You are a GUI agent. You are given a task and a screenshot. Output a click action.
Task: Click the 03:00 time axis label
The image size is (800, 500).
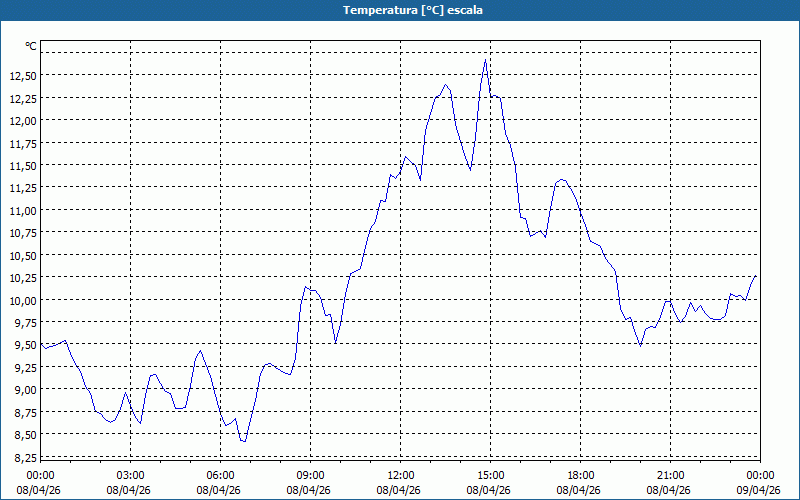130,475
